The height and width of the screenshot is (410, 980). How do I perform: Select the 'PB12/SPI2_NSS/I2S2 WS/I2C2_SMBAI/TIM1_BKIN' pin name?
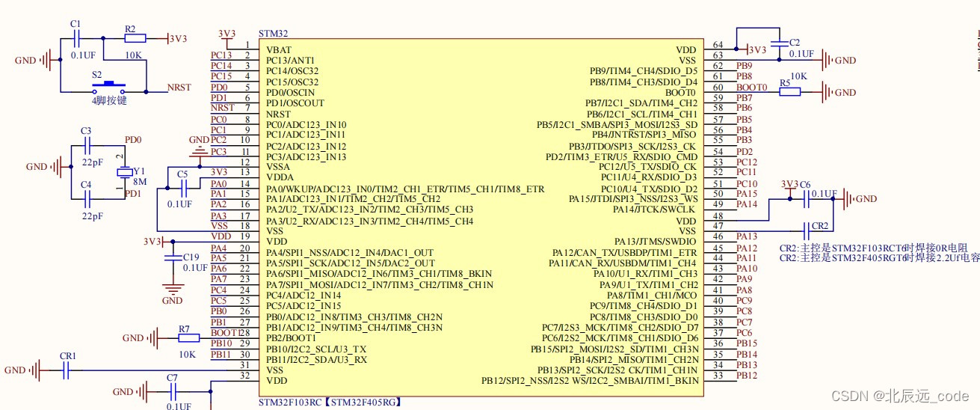pyautogui.click(x=590, y=381)
